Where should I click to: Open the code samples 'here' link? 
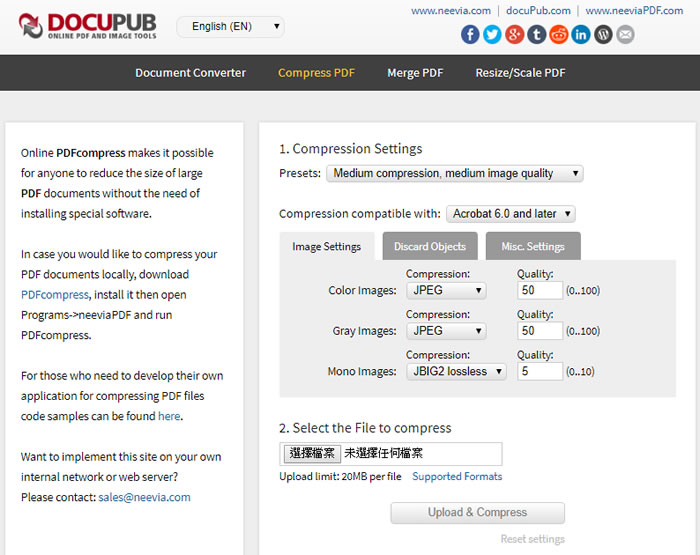coord(169,416)
